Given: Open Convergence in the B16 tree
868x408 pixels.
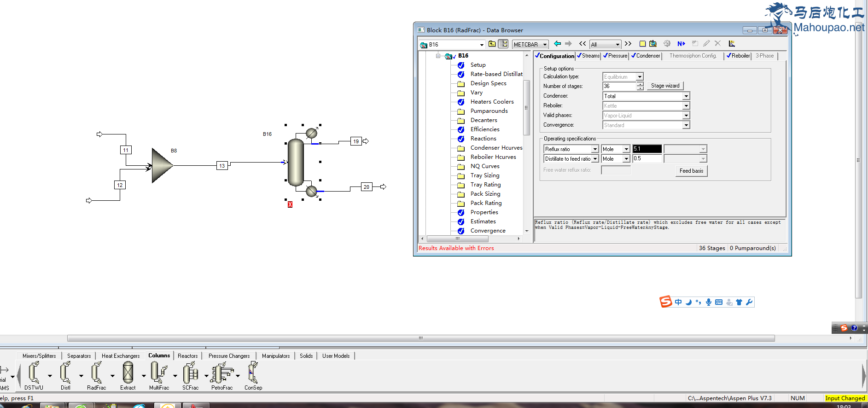Looking at the screenshot, I should (488, 231).
